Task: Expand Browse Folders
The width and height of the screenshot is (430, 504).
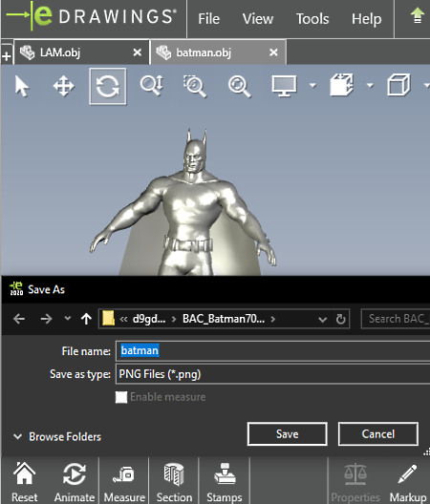Action: [57, 436]
